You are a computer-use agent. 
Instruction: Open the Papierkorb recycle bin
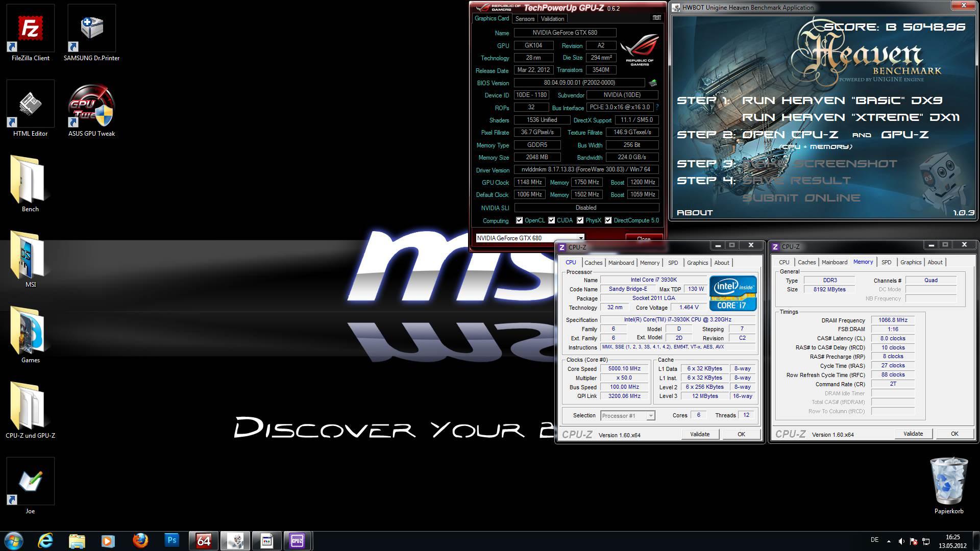949,486
